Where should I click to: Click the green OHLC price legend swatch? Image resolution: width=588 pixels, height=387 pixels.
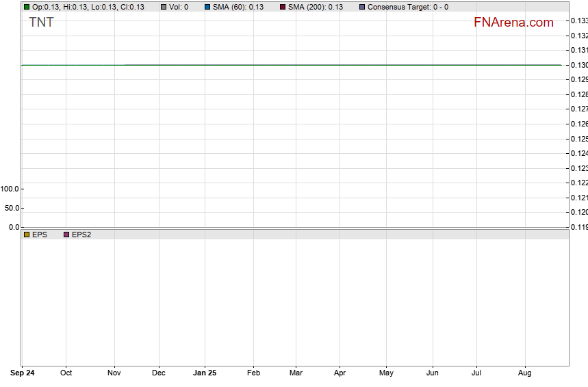[27, 7]
